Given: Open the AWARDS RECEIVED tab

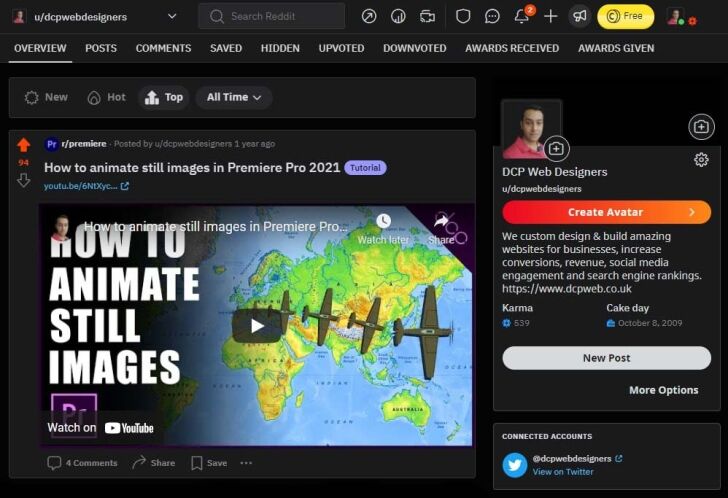Looking at the screenshot, I should click(512, 48).
